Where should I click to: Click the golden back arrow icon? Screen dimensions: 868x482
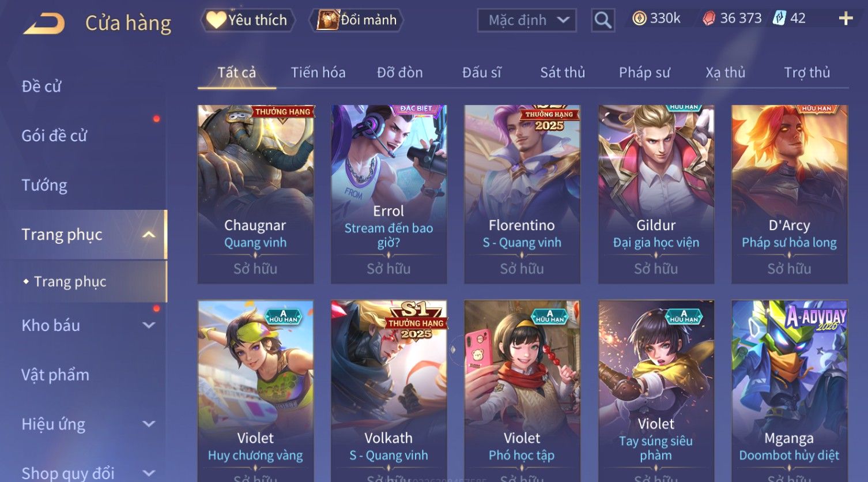click(x=44, y=24)
